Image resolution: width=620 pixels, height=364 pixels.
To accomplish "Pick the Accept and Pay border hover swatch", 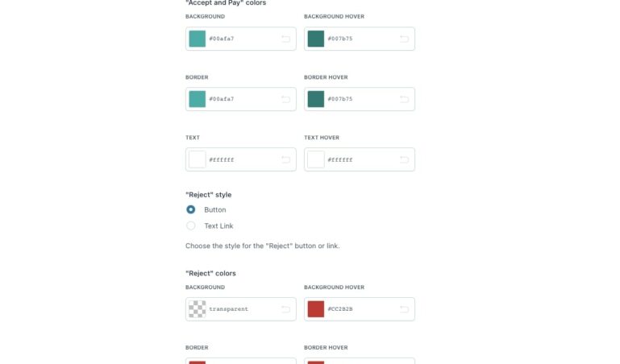I will 316,99.
